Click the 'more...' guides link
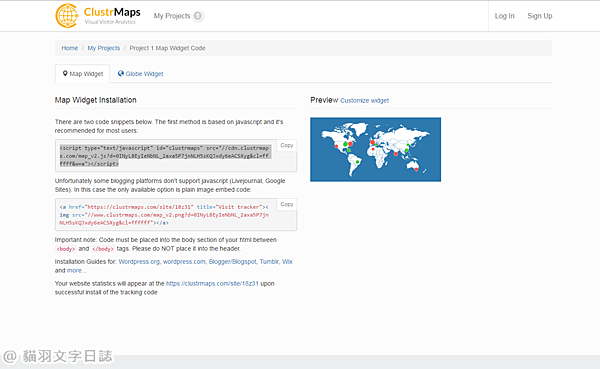600x369 pixels. pos(77,271)
